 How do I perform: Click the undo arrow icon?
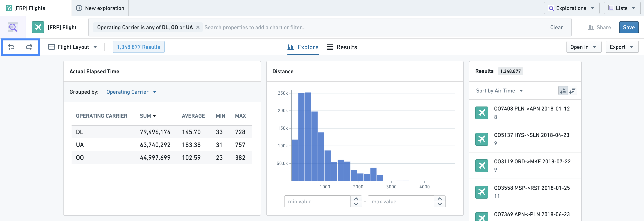click(11, 47)
